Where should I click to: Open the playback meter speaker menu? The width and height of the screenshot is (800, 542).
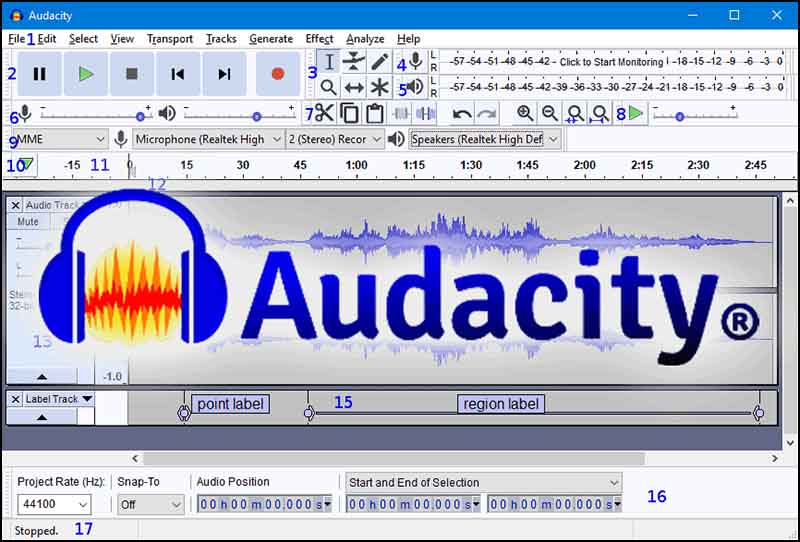click(416, 87)
